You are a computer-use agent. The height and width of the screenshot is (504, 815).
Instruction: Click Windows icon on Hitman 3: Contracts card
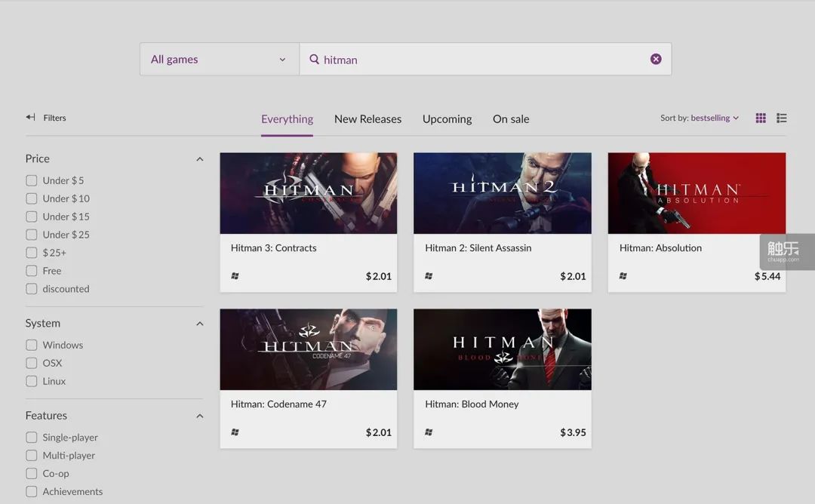235,276
